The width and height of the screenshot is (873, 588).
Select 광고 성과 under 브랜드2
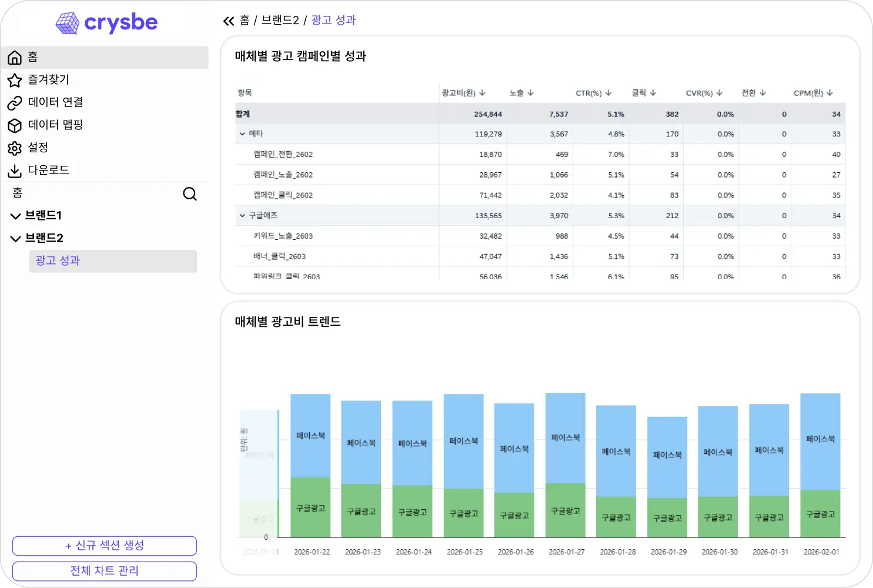(56, 260)
